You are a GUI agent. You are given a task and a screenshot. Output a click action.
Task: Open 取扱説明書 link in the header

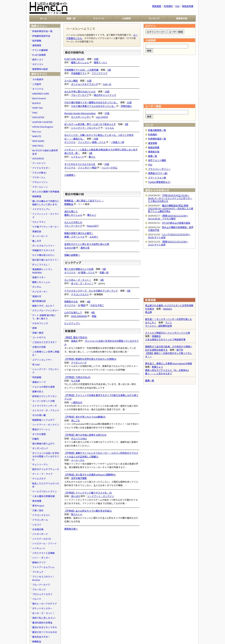187,6
